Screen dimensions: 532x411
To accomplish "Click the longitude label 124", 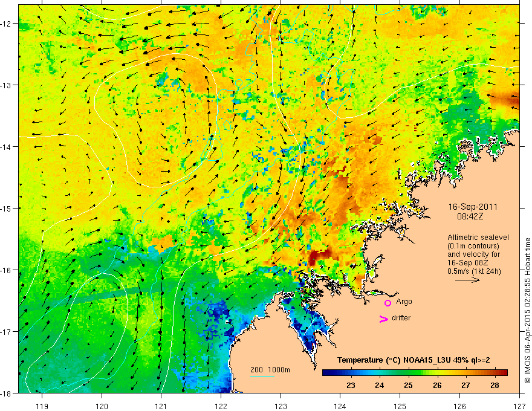I will (x=340, y=406).
